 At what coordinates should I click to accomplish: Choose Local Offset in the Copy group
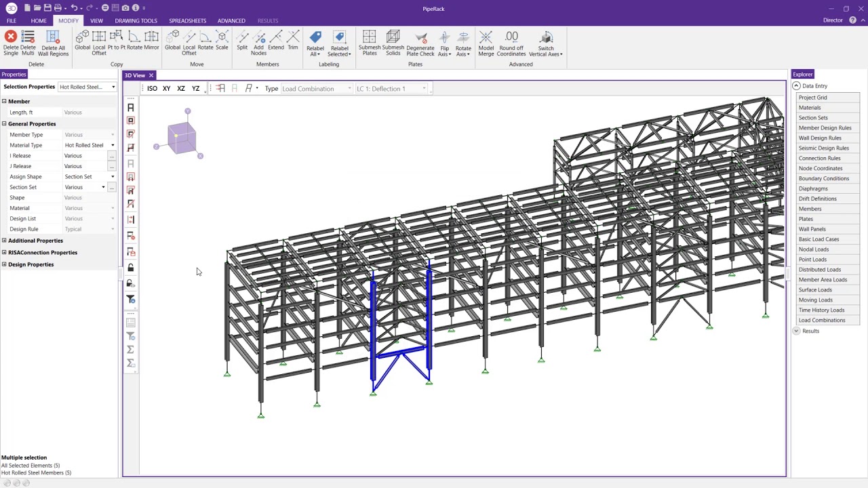coord(99,43)
